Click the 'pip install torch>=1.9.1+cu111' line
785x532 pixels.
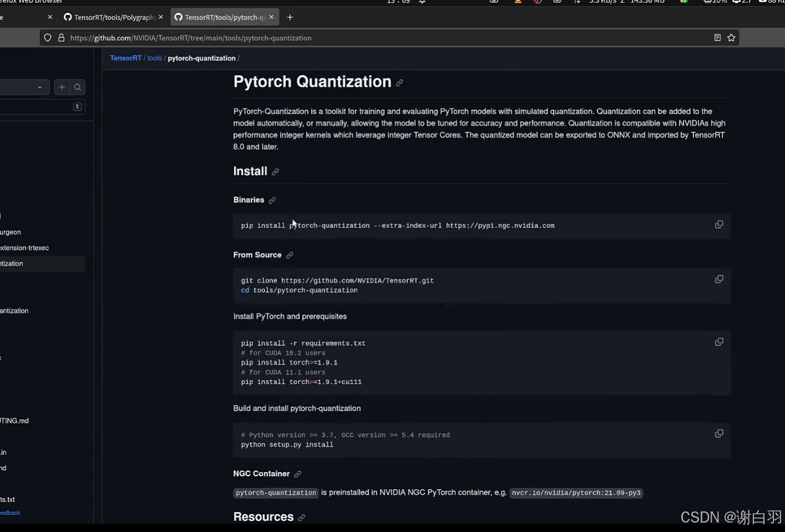coord(301,382)
